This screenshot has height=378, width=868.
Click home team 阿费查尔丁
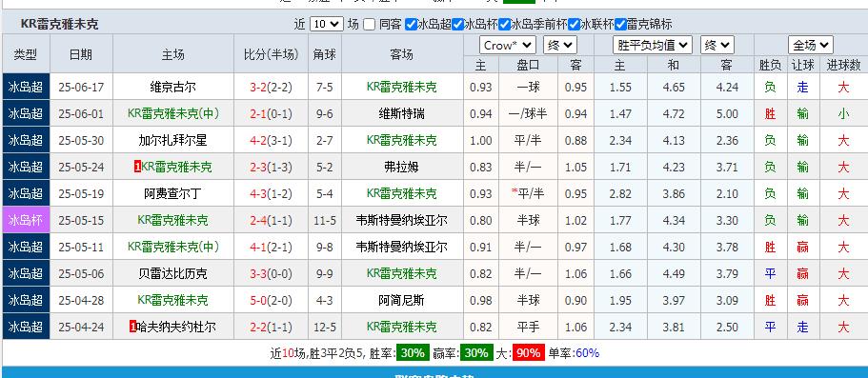172,193
